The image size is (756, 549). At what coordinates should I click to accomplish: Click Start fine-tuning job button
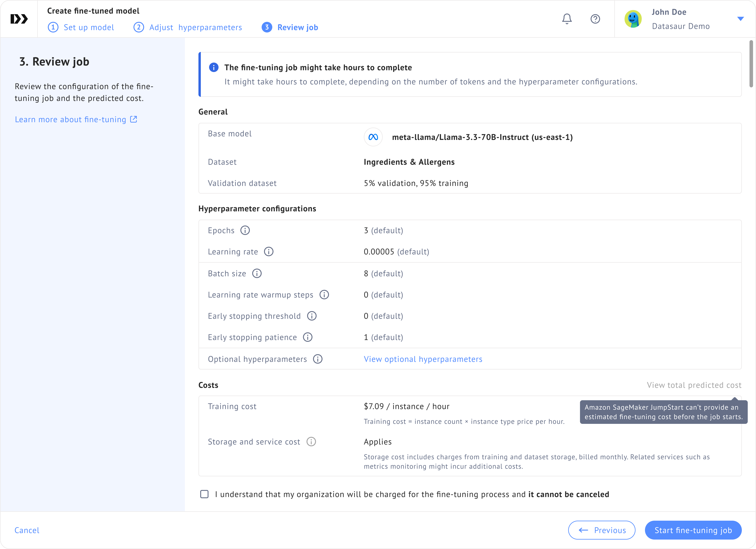(693, 530)
